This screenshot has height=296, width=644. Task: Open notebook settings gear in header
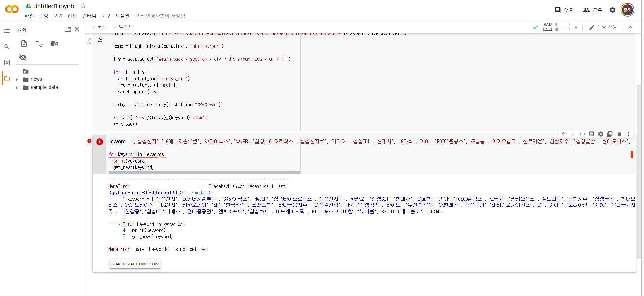point(613,10)
